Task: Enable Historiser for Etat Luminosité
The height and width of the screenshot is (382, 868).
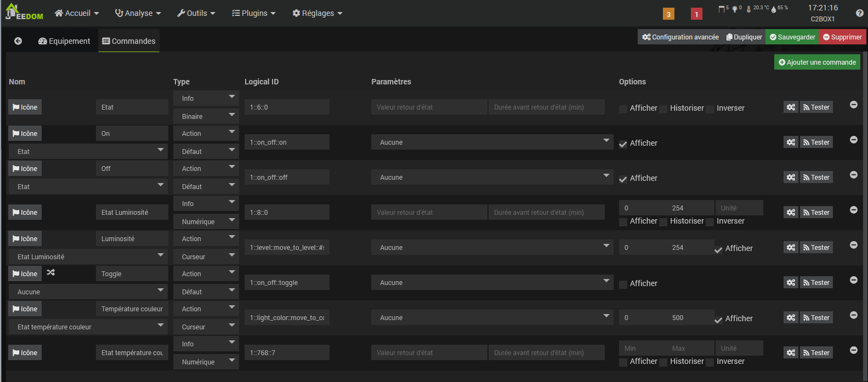Action: [x=663, y=222]
